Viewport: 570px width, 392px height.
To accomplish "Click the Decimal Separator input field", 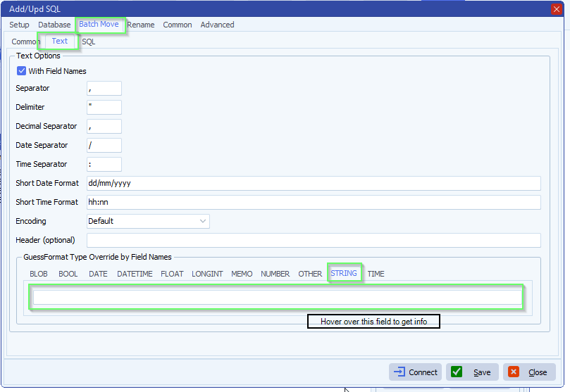I will [104, 126].
